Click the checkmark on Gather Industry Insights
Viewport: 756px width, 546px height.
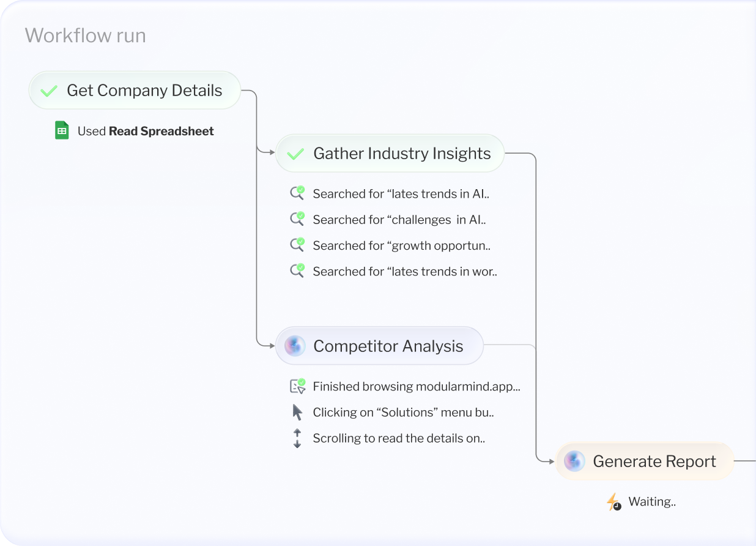[296, 153]
